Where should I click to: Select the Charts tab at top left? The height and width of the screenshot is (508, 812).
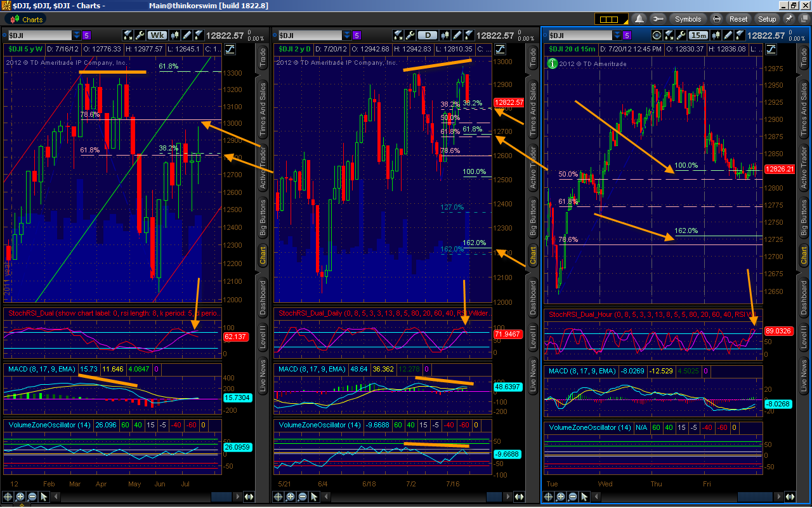(x=27, y=20)
